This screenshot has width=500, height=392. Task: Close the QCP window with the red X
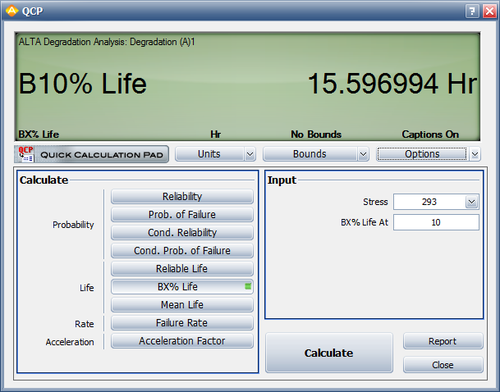tap(490, 11)
